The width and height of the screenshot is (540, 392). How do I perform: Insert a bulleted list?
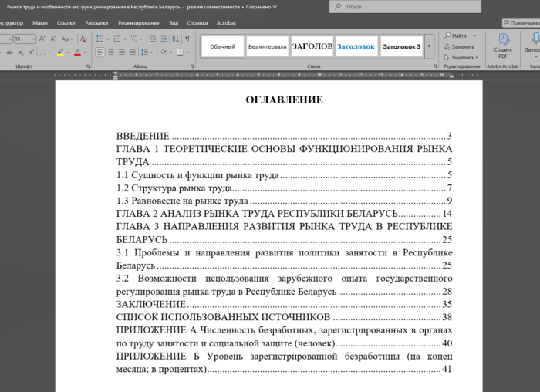pyautogui.click(x=100, y=39)
